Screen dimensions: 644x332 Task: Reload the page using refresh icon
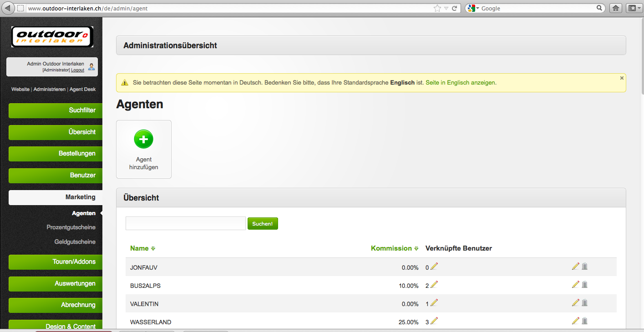pos(454,8)
